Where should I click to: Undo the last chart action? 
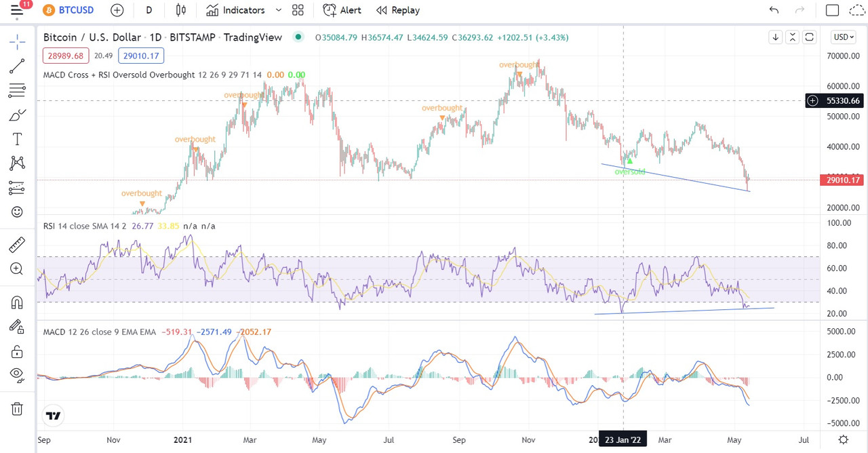coord(774,10)
